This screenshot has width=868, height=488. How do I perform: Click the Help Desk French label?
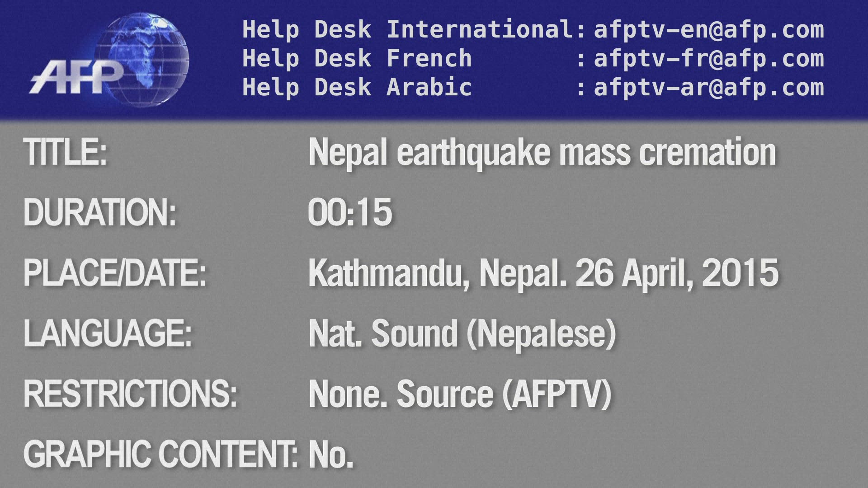(x=357, y=59)
